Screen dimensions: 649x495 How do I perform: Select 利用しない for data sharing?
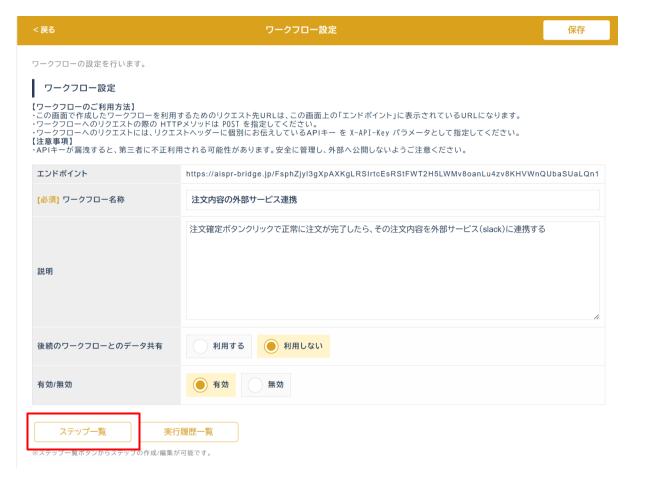pos(293,346)
